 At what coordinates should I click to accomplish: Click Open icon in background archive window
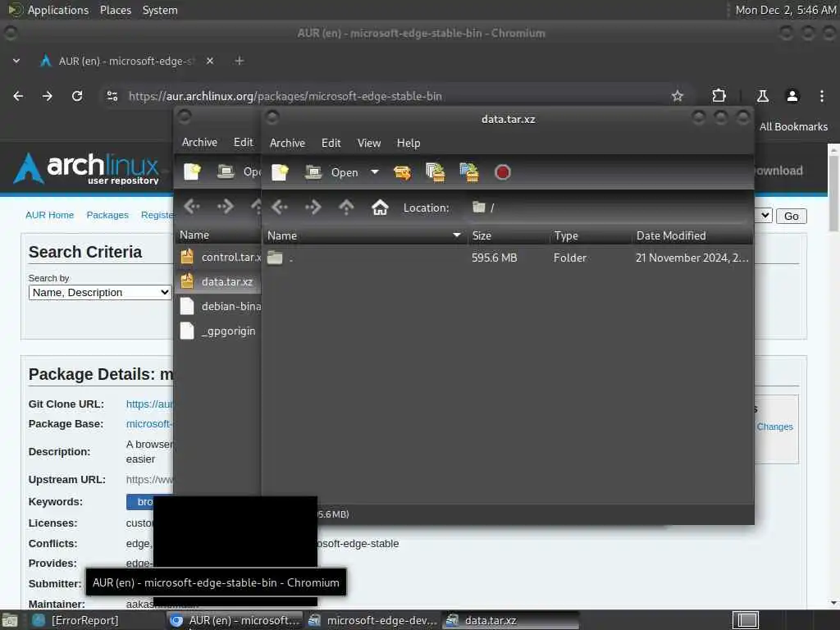(225, 171)
